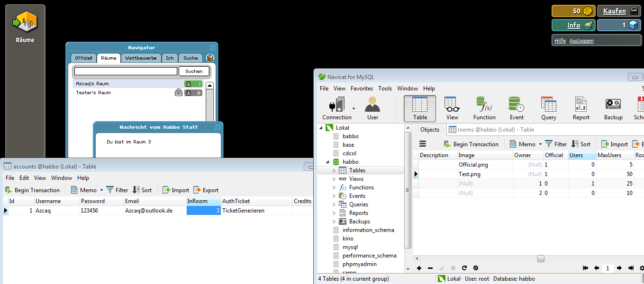The width and height of the screenshot is (644, 284).
Task: Open the Favorites menu in Navicat
Action: [x=362, y=89]
